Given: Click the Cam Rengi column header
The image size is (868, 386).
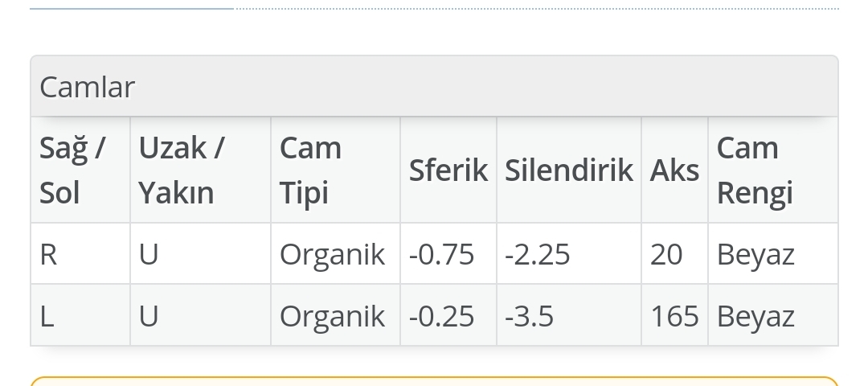Looking at the screenshot, I should [x=773, y=170].
